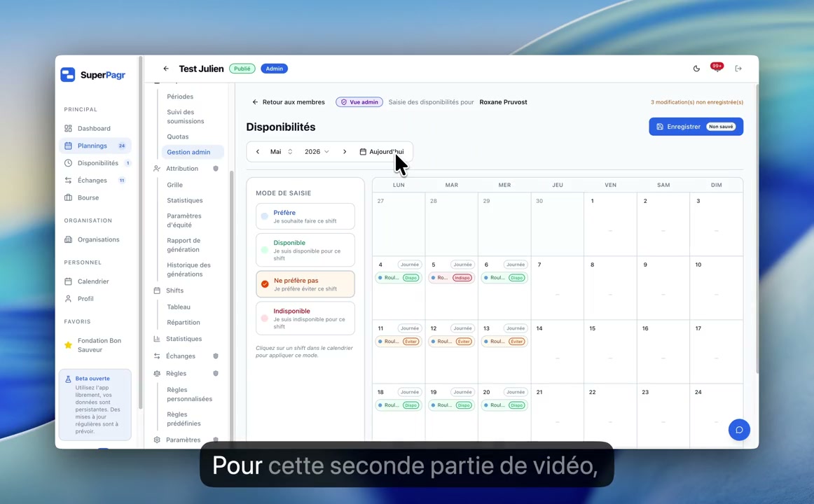Open Tableau under Shifts
This screenshot has height=504, width=814.
(179, 307)
